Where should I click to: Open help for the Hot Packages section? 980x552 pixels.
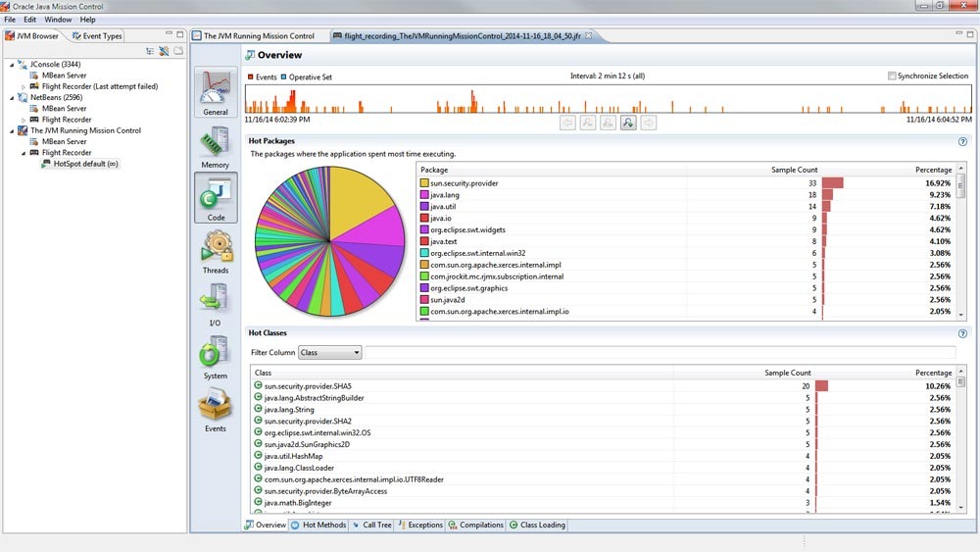(962, 141)
